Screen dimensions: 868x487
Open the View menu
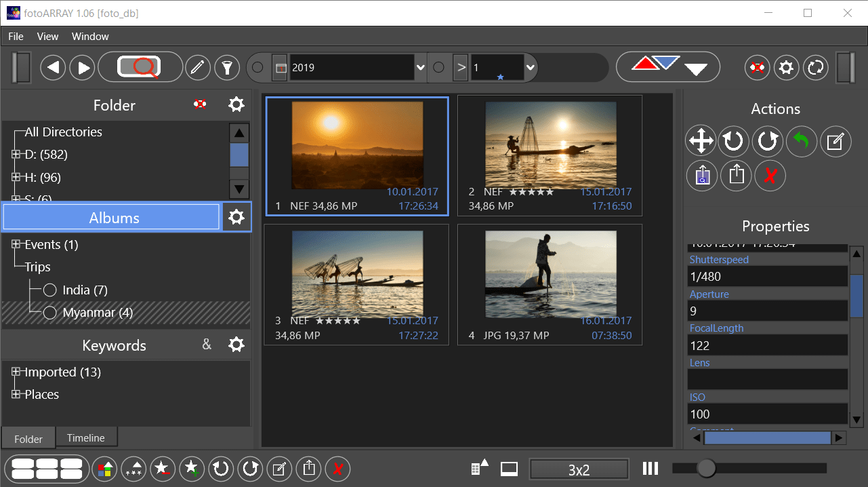(47, 37)
